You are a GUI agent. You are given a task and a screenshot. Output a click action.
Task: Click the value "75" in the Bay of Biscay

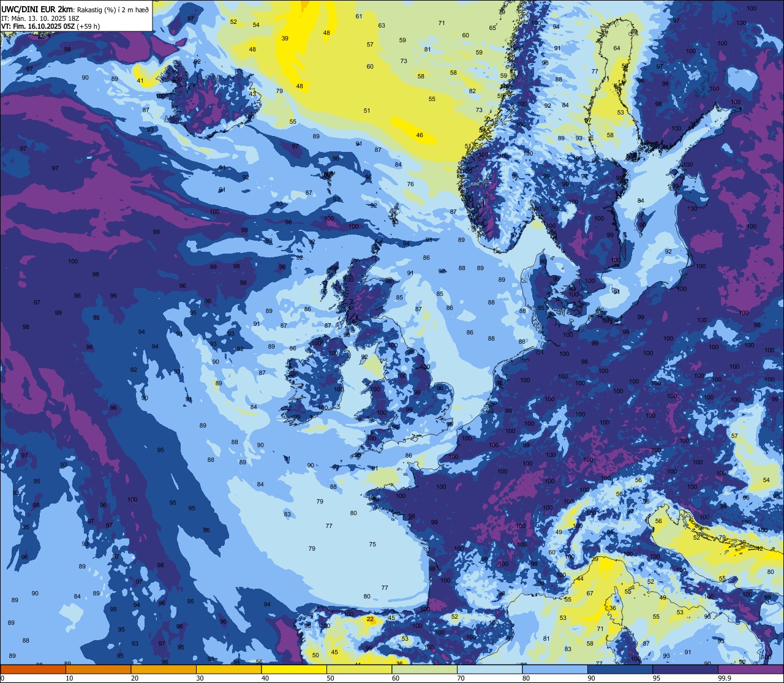pyautogui.click(x=372, y=545)
